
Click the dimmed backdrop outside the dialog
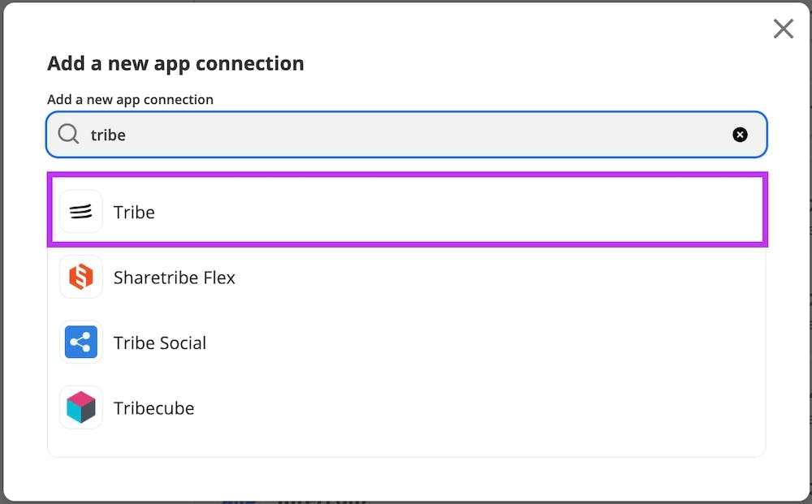[487, 502]
